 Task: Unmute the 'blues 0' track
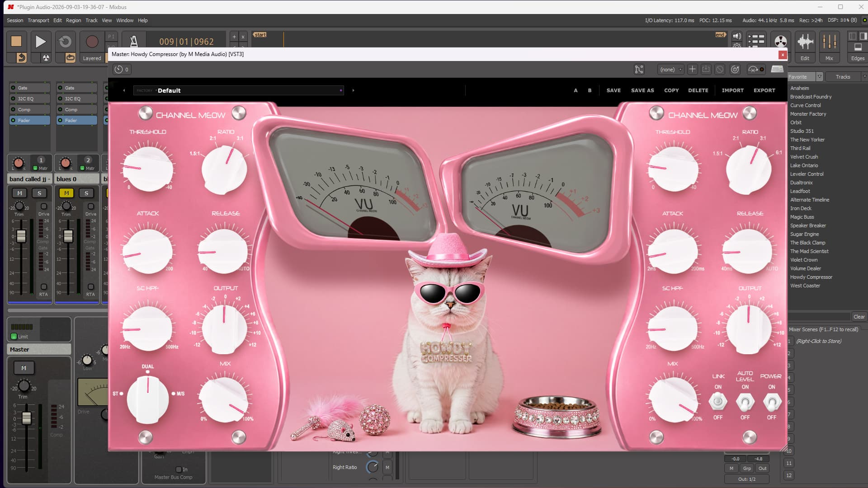click(x=66, y=193)
